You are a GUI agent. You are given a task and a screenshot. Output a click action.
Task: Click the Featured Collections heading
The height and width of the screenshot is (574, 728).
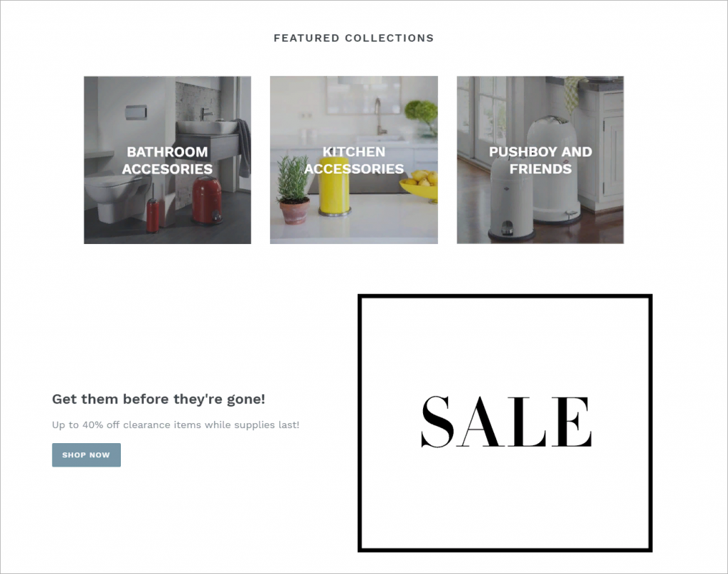point(354,38)
